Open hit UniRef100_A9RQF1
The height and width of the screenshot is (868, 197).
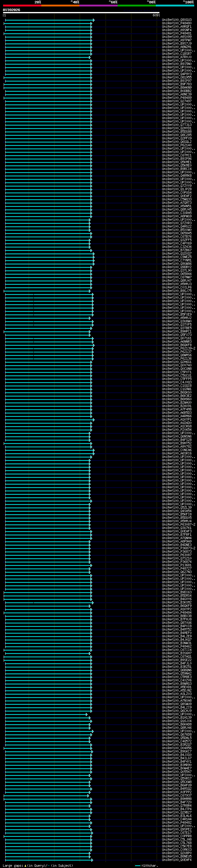tap(177, 27)
